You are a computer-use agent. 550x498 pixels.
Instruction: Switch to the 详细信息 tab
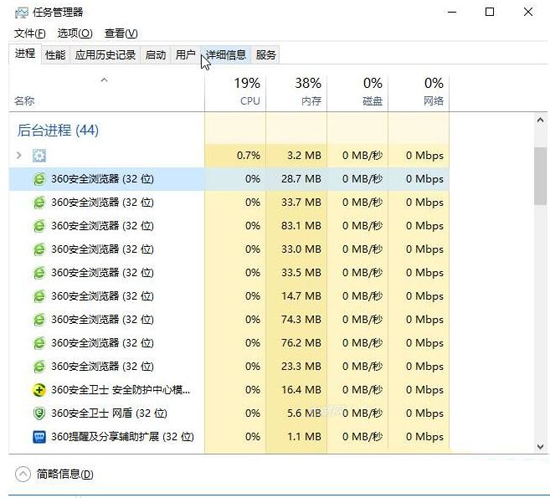[x=226, y=55]
